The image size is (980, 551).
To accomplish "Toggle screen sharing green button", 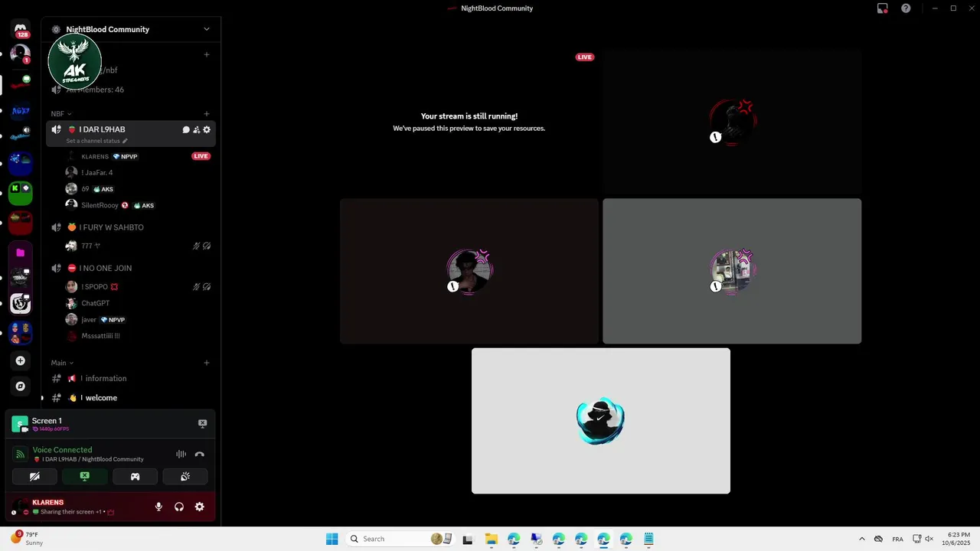I will (x=85, y=476).
